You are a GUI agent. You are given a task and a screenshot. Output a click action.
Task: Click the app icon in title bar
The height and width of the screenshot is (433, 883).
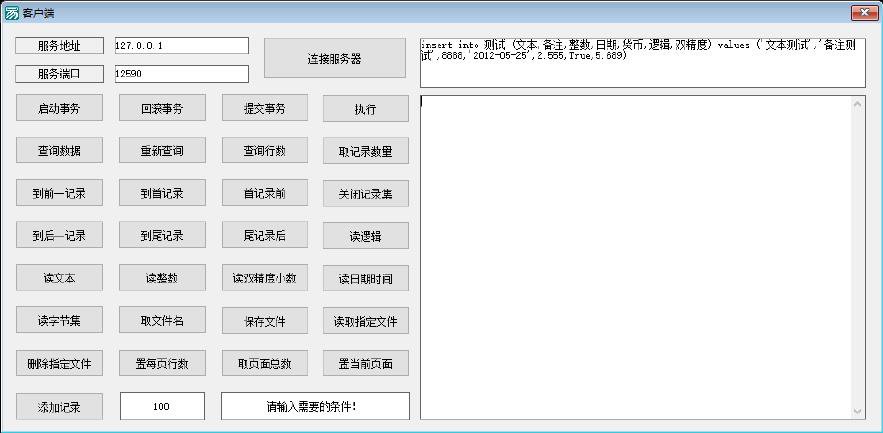[12, 13]
